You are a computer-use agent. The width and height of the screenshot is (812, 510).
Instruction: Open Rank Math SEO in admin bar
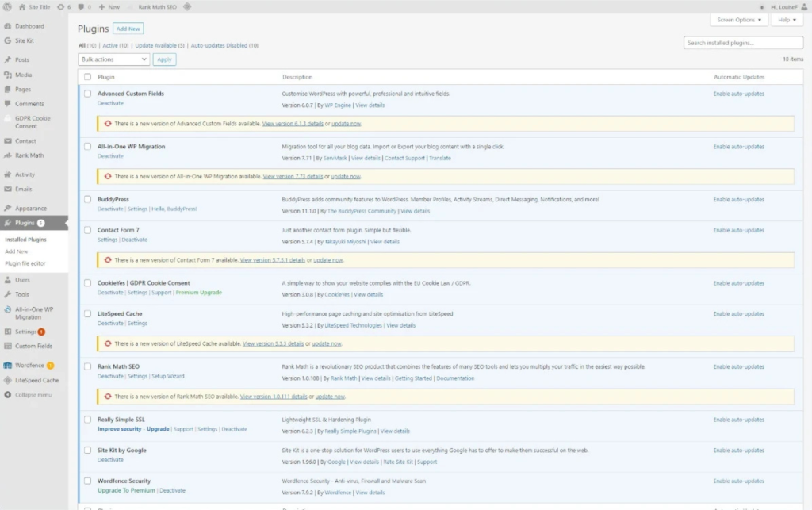point(157,6)
